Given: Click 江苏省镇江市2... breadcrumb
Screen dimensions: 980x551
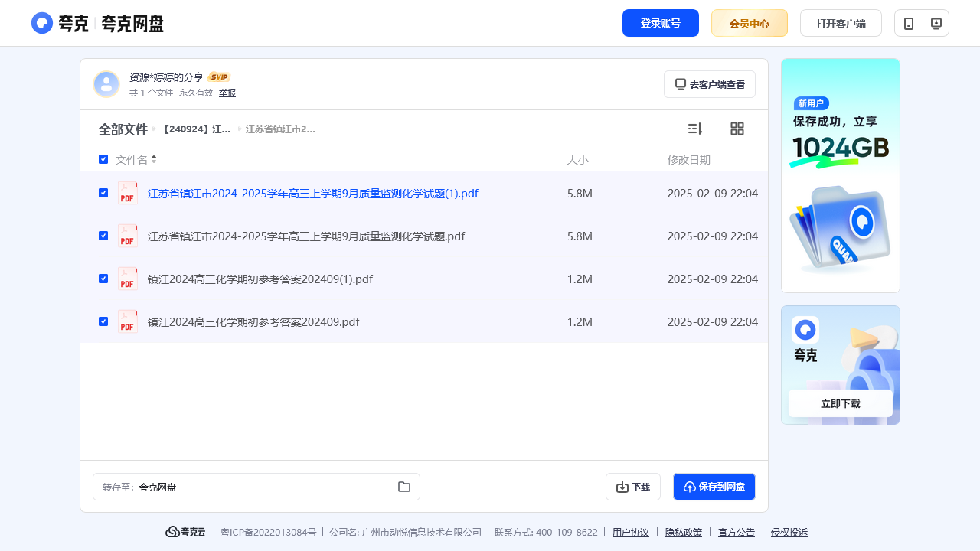Looking at the screenshot, I should coord(280,129).
